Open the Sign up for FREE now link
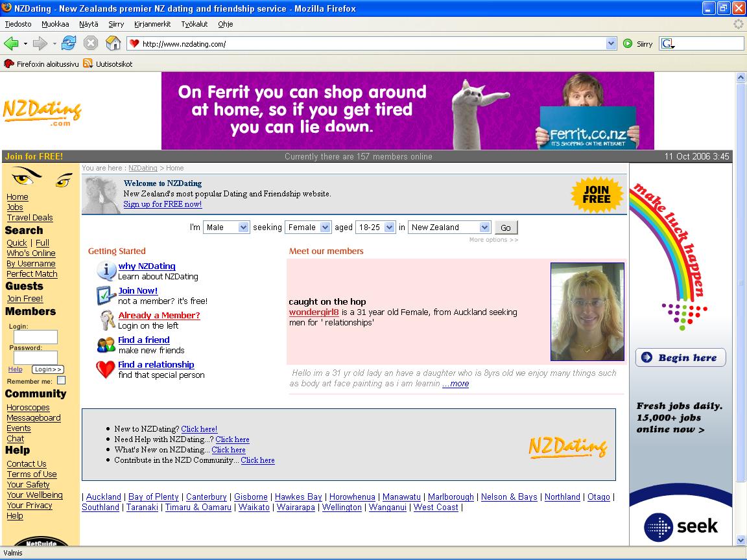The width and height of the screenshot is (747, 560). point(163,204)
